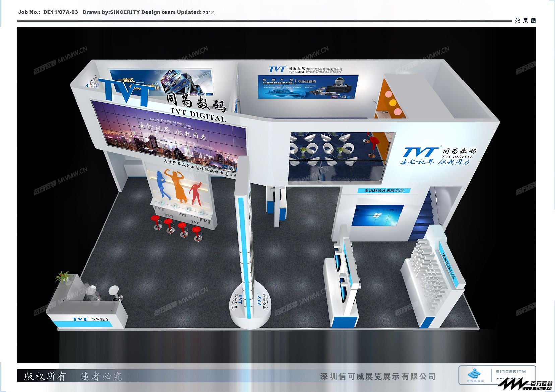Click the 效果图 label at top right
This screenshot has height=392, width=555.
click(526, 21)
